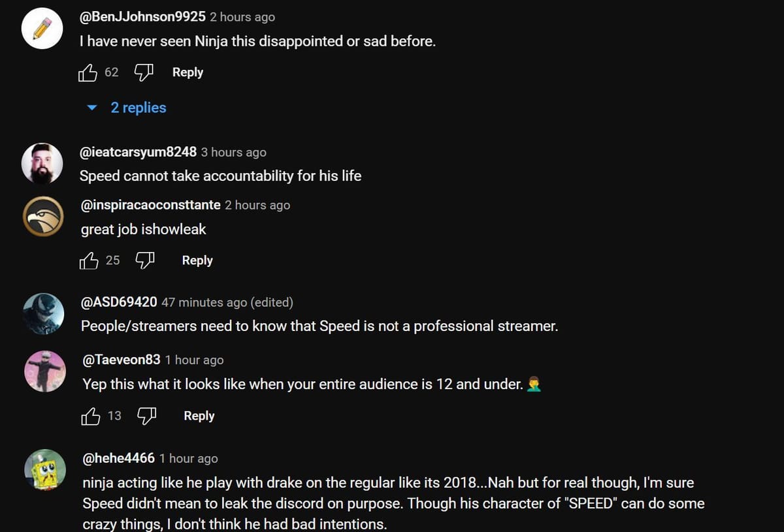Image resolution: width=784 pixels, height=532 pixels.
Task: Click the '(edited)' label on ASD69420's comment
Action: (272, 302)
